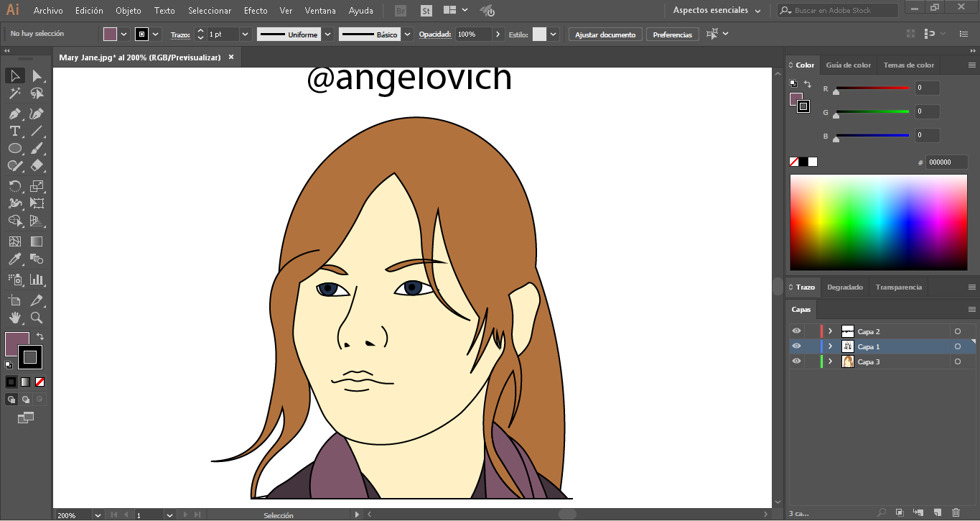
Task: Select the Symbol Sprayer tool
Action: 14,280
